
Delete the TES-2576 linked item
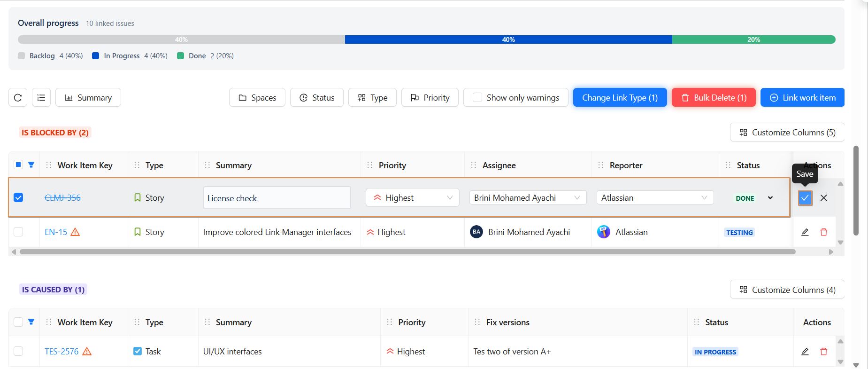click(824, 352)
